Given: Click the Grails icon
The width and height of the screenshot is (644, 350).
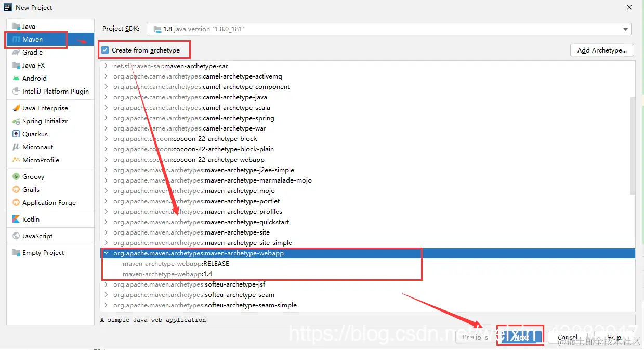Looking at the screenshot, I should pyautogui.click(x=16, y=190).
